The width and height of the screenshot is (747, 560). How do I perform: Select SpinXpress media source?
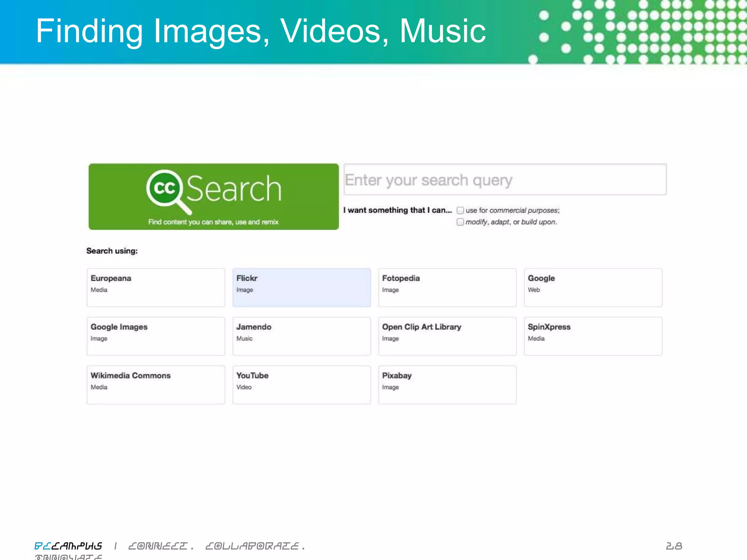click(x=593, y=336)
